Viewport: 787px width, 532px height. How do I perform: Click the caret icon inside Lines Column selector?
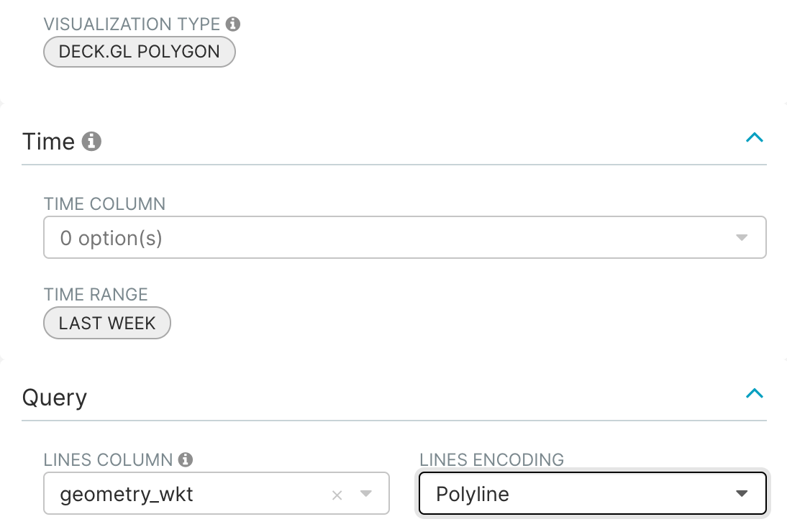[x=365, y=493]
